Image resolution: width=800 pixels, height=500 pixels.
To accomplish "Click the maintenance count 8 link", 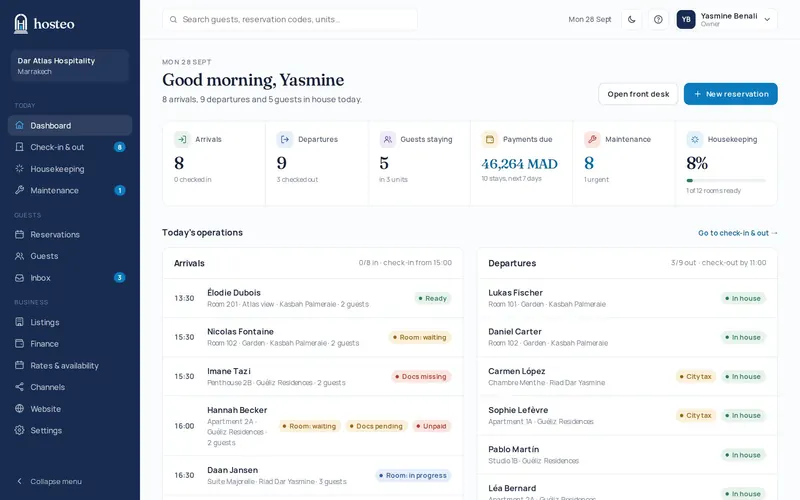I will 589,163.
